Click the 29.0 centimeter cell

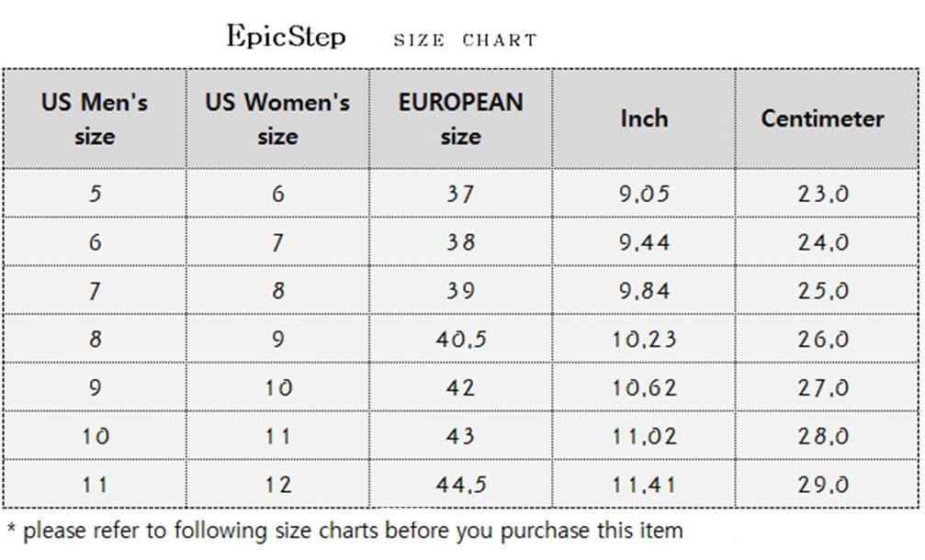pyautogui.click(x=823, y=485)
